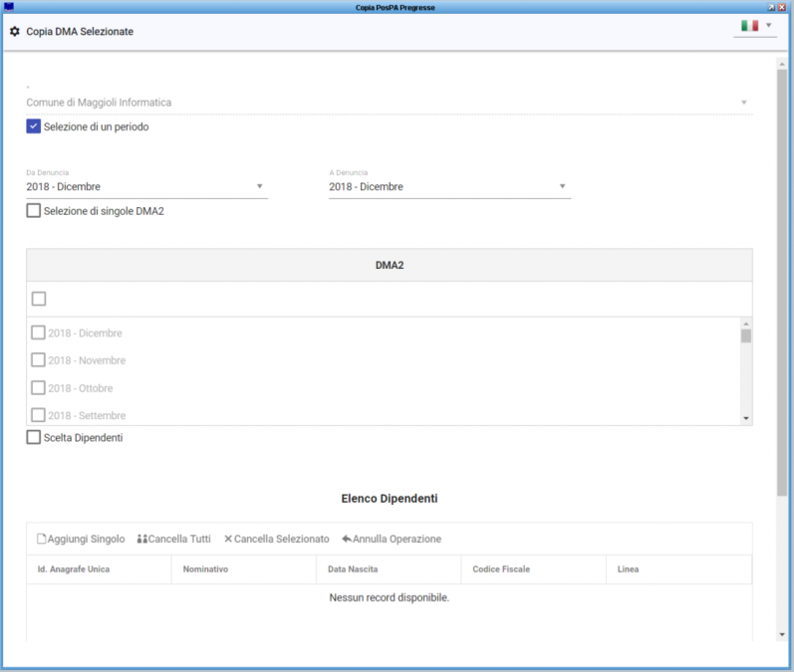Enable the Scelta Dipendenti checkbox
This screenshot has width=794, height=672.
click(x=34, y=437)
